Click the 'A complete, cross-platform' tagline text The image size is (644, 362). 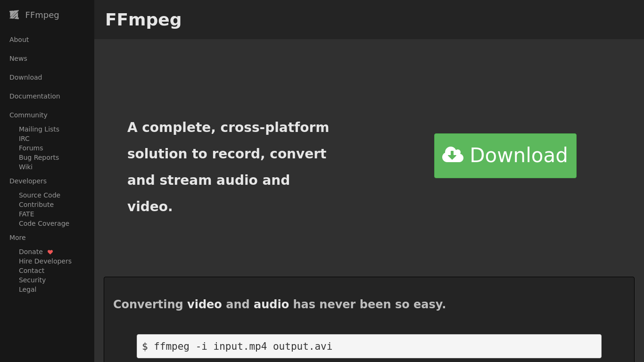[x=228, y=167]
